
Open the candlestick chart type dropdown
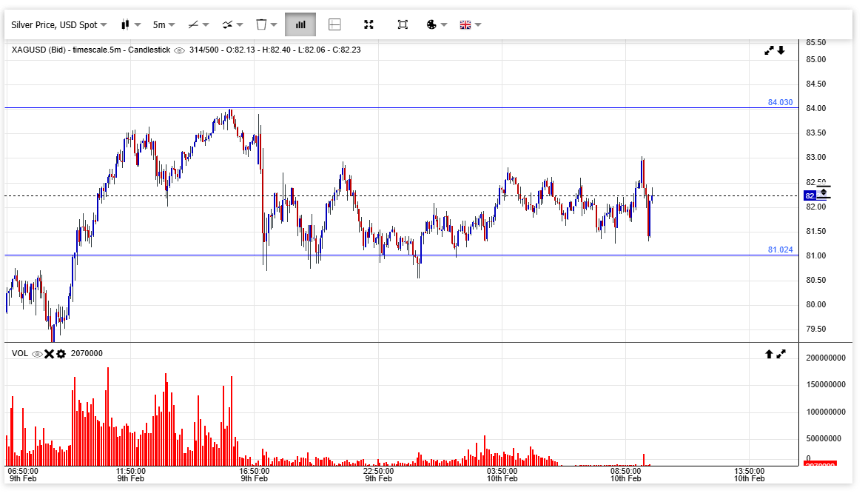click(129, 24)
